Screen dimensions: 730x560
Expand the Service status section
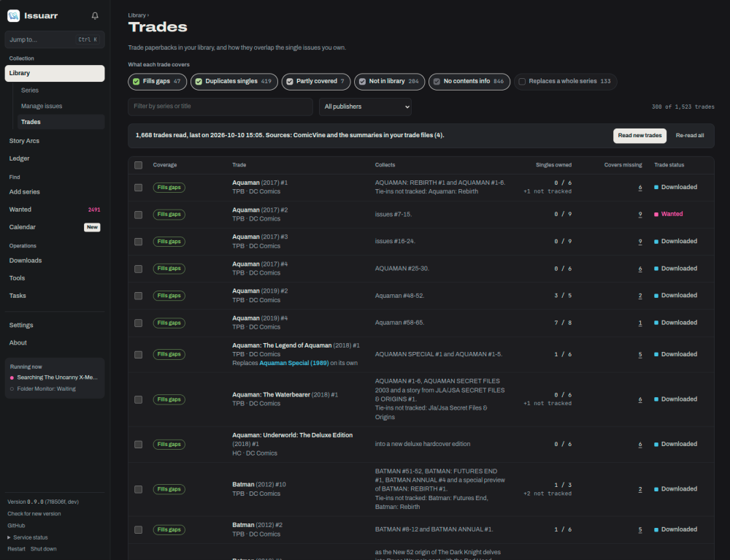click(28, 537)
